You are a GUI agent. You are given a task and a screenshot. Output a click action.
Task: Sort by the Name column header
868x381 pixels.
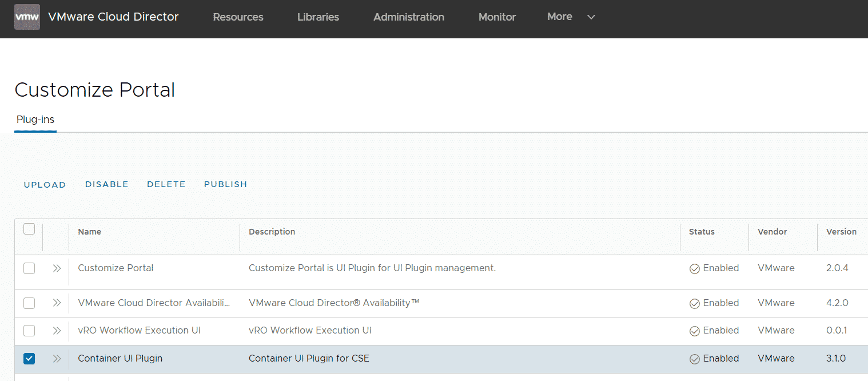pyautogui.click(x=90, y=232)
